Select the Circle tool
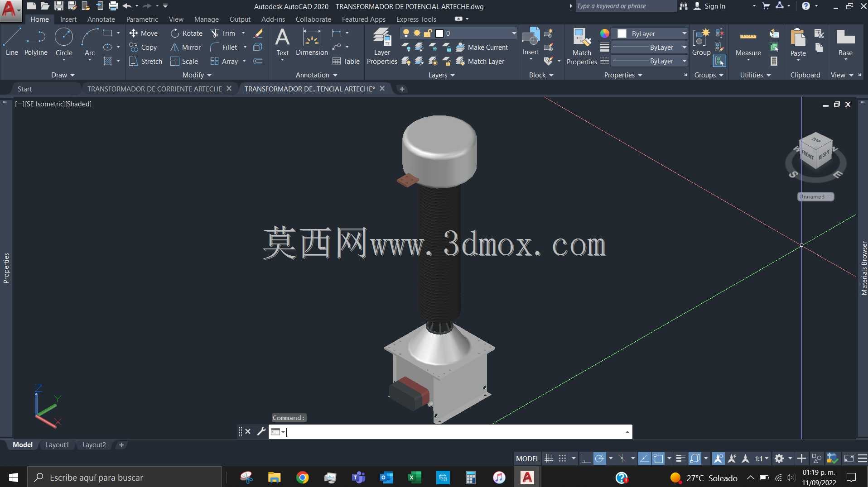The height and width of the screenshot is (487, 868). pos(64,42)
